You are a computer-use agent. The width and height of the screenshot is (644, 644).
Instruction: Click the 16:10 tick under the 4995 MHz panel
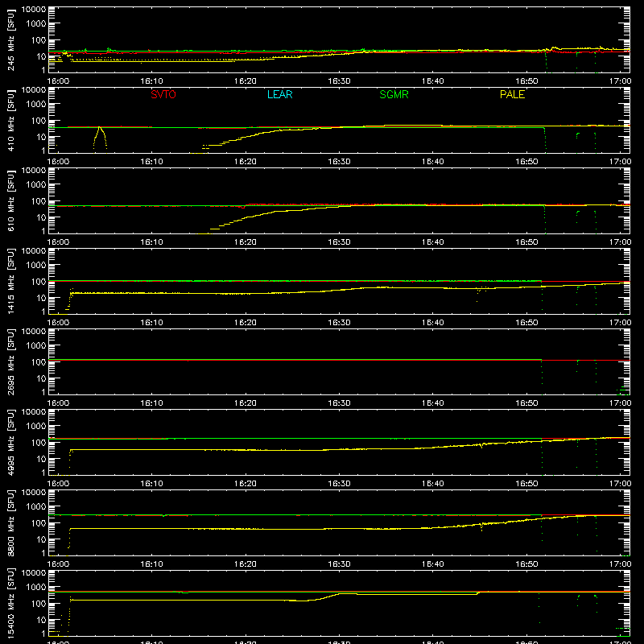click(151, 484)
